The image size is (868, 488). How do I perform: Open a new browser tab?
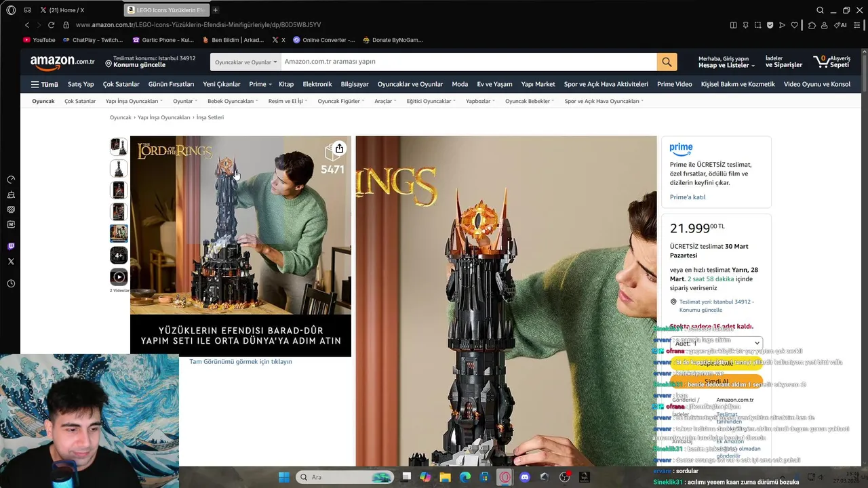click(216, 10)
